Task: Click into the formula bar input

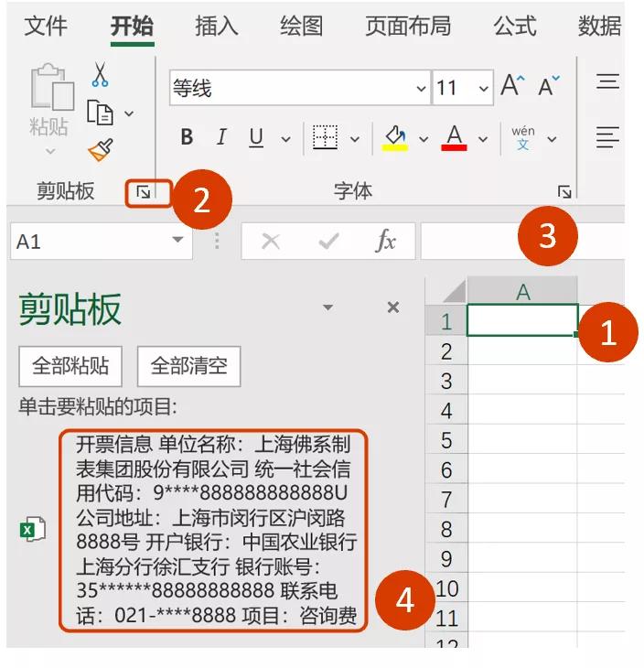Action: click(522, 241)
